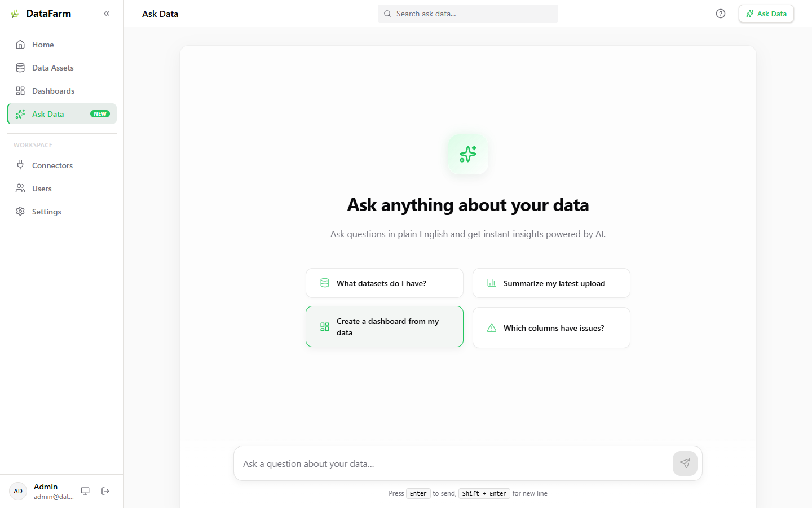Viewport: 812px width, 508px height.
Task: Open Data Assets via its database icon
Action: point(20,67)
